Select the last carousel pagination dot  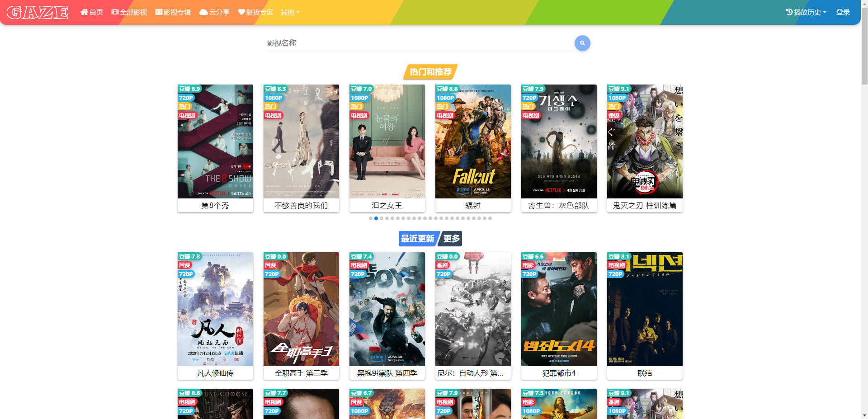coord(490,218)
